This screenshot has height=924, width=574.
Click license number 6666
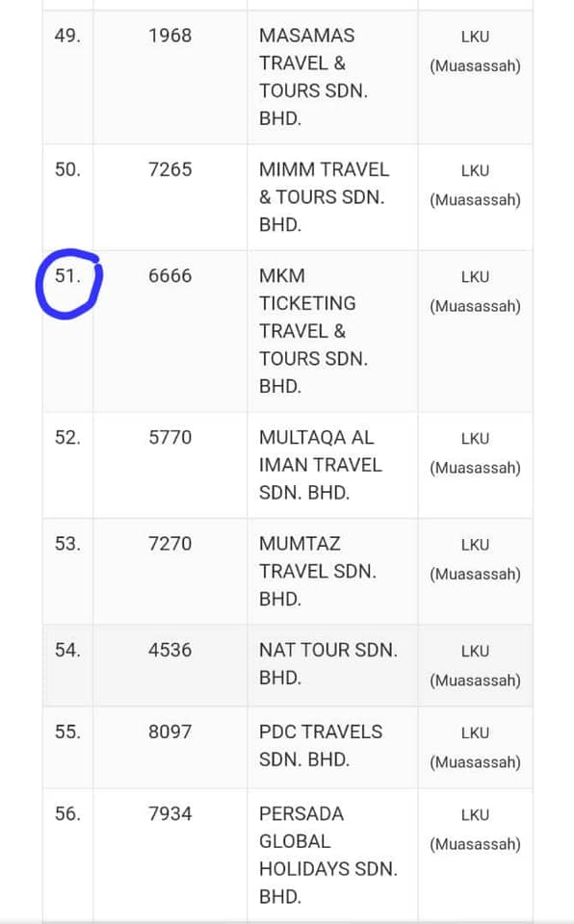[170, 276]
